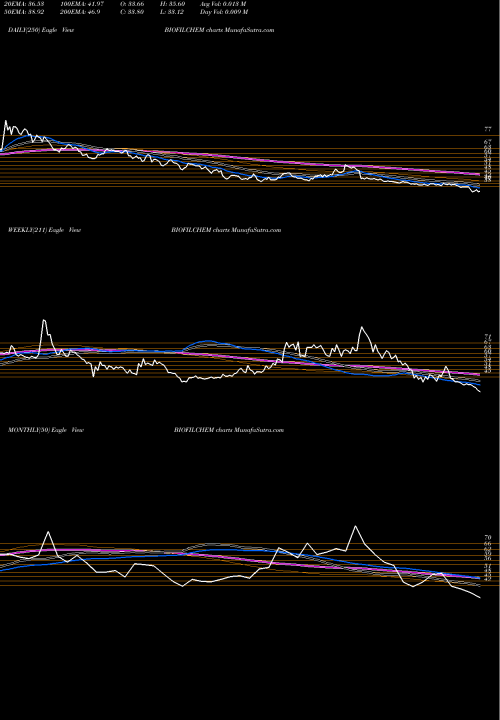500x720 pixels.
Task: Select the 50EMA value in the header
Action: pyautogui.click(x=22, y=12)
